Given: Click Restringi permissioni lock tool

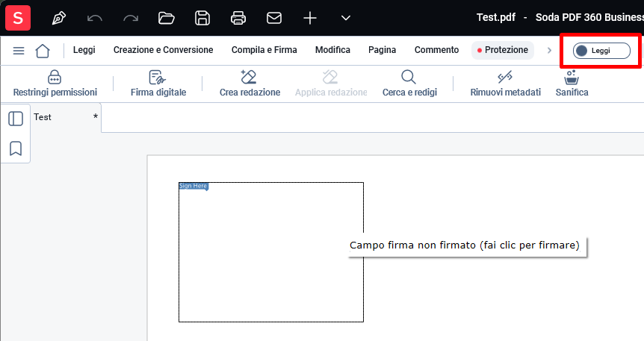Looking at the screenshot, I should 55,84.
